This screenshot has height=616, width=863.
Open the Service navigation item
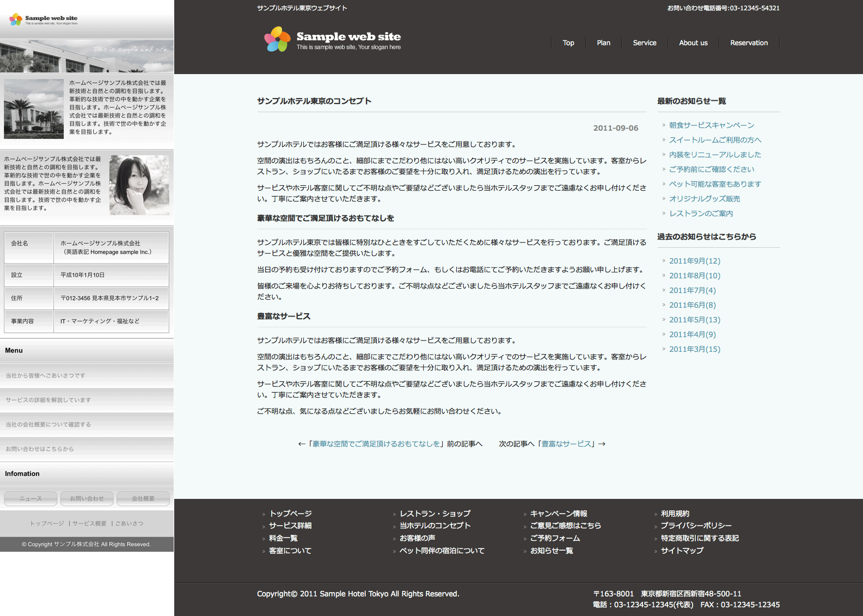[x=644, y=43]
